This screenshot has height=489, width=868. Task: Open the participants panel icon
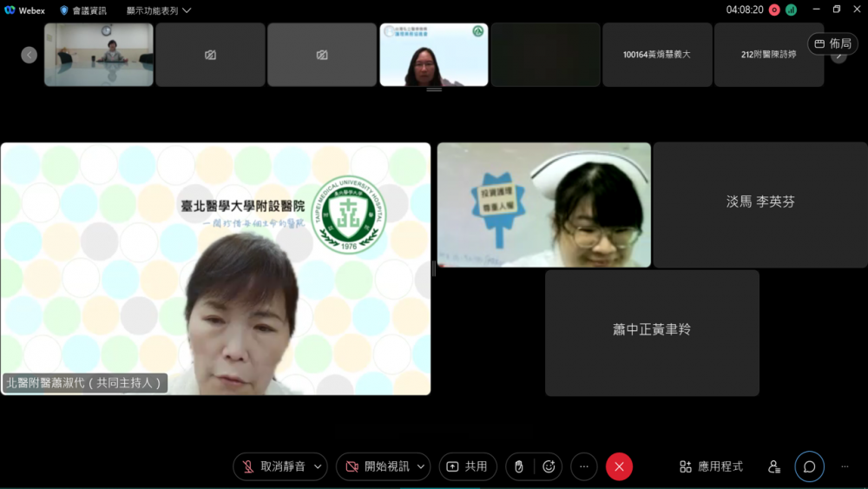[x=774, y=466]
